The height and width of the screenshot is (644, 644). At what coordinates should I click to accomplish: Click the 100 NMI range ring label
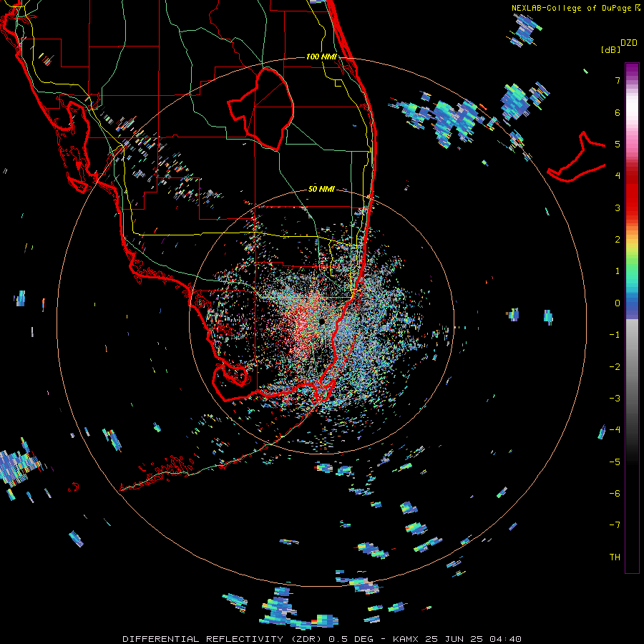click(321, 57)
